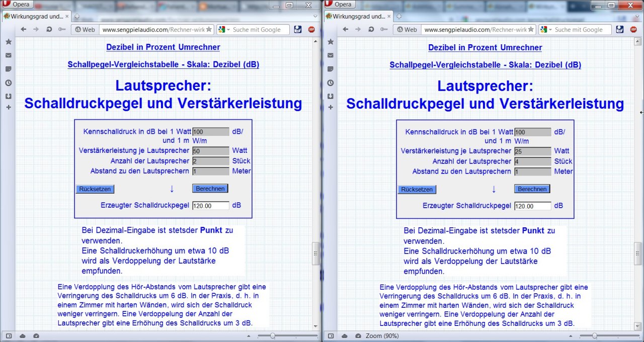Go forward in right window
644x342 pixels.
pyautogui.click(x=358, y=30)
